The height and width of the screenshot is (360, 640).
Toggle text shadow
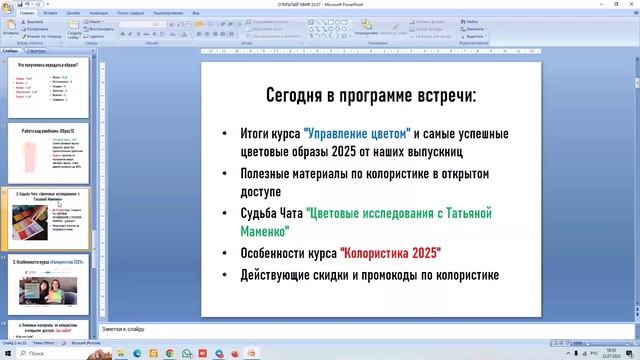point(154,34)
